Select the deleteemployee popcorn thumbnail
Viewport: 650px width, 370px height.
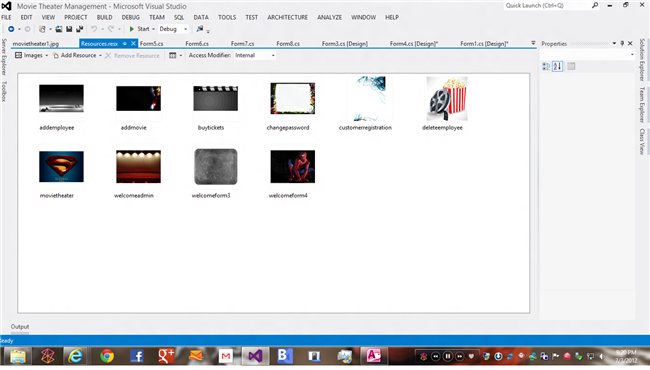(447, 99)
